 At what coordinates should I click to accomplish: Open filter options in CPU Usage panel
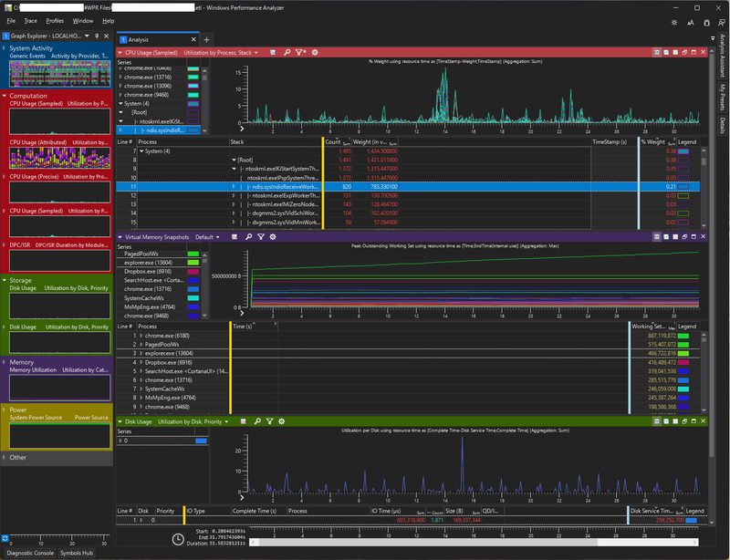pyautogui.click(x=301, y=53)
